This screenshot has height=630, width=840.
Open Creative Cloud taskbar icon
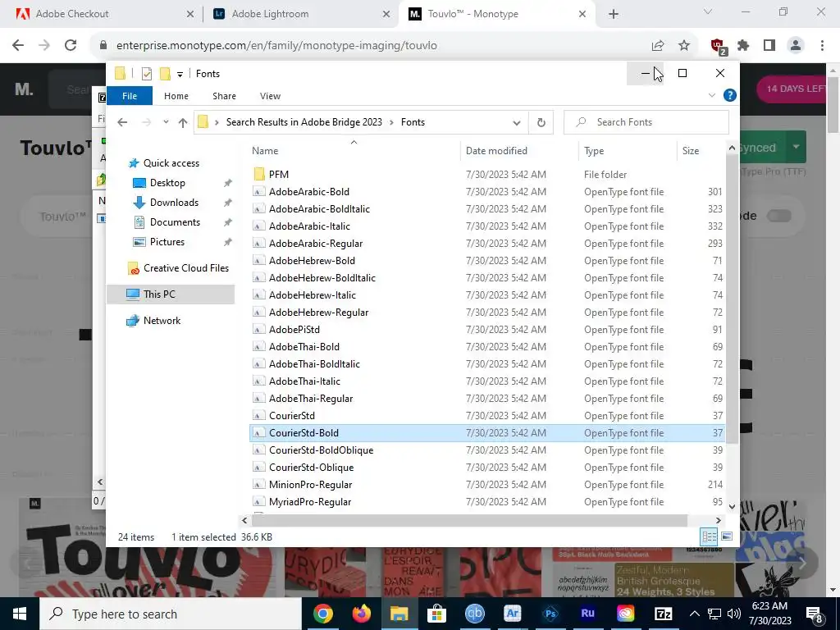[625, 614]
